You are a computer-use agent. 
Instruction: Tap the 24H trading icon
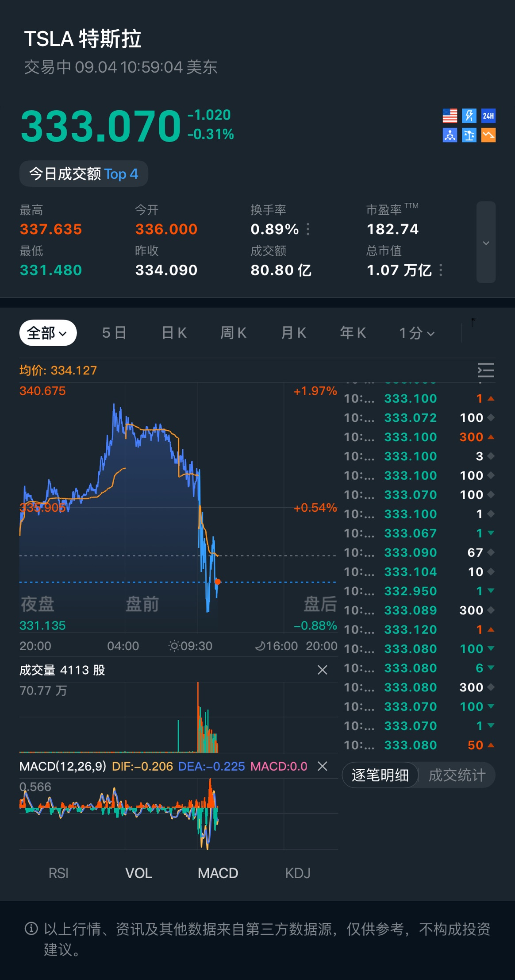point(488,116)
